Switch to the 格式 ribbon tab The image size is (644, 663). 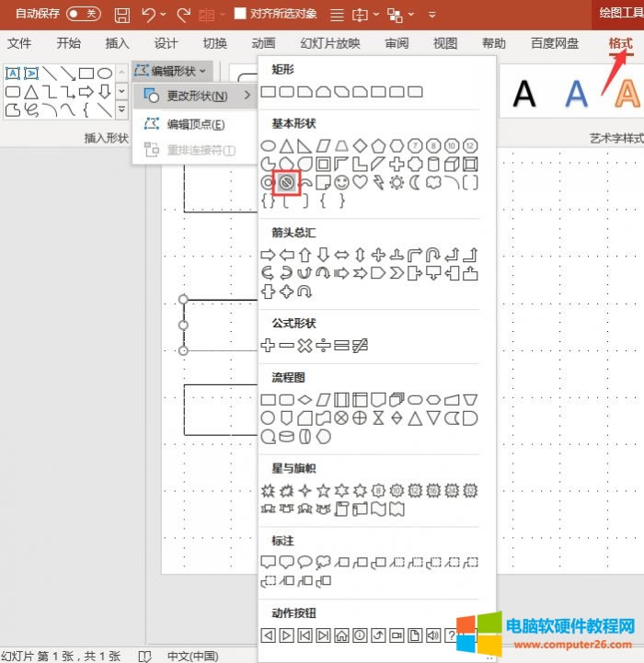tap(620, 43)
